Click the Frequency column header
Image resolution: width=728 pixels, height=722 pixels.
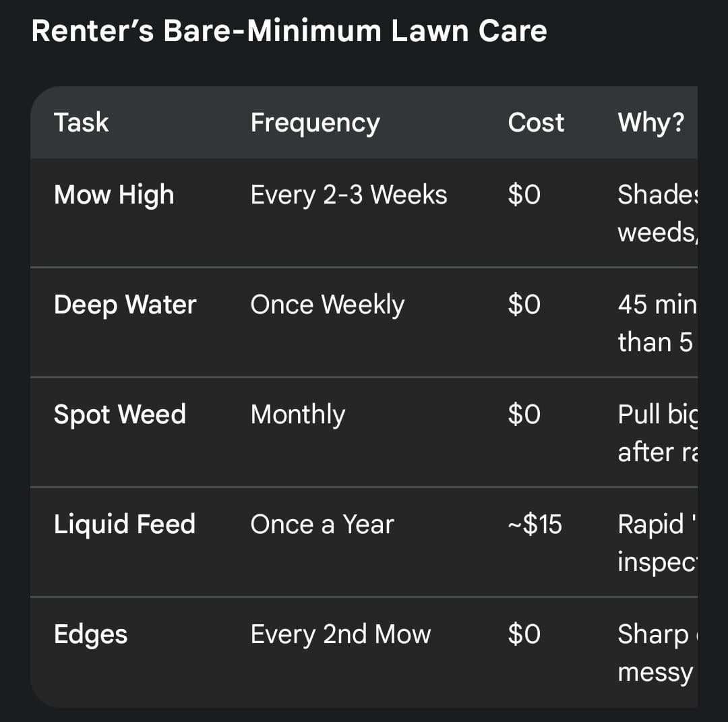[315, 123]
